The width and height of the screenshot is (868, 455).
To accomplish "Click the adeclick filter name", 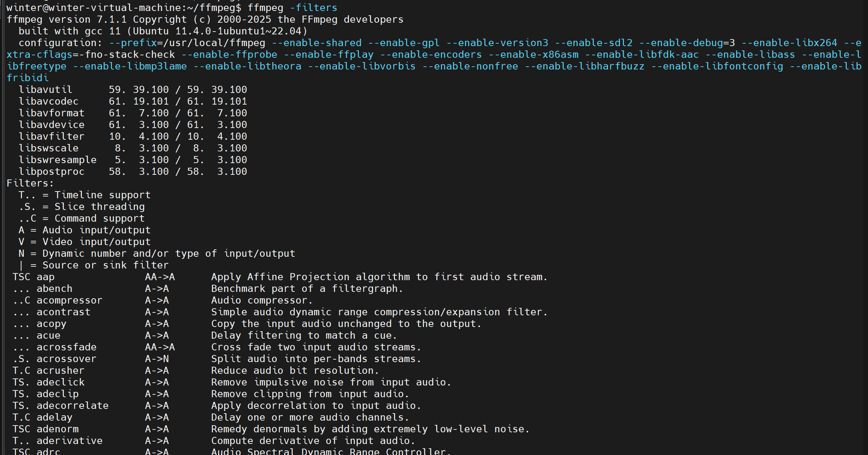I will point(61,382).
